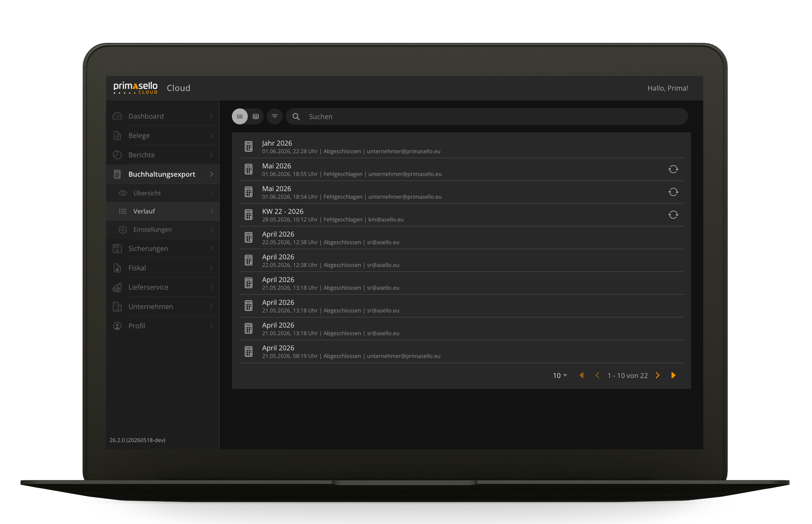The height and width of the screenshot is (524, 812).
Task: Click the Berichte pie chart icon
Action: 117,155
